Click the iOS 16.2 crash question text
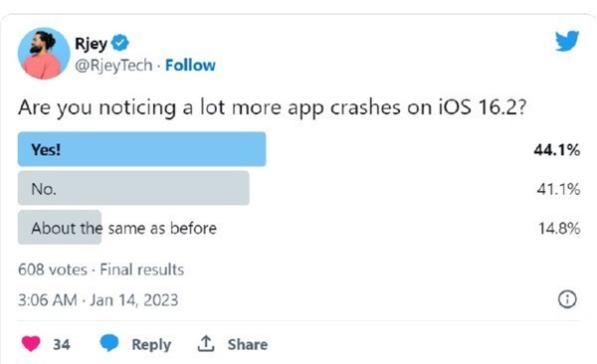This screenshot has width=597, height=364. [273, 107]
